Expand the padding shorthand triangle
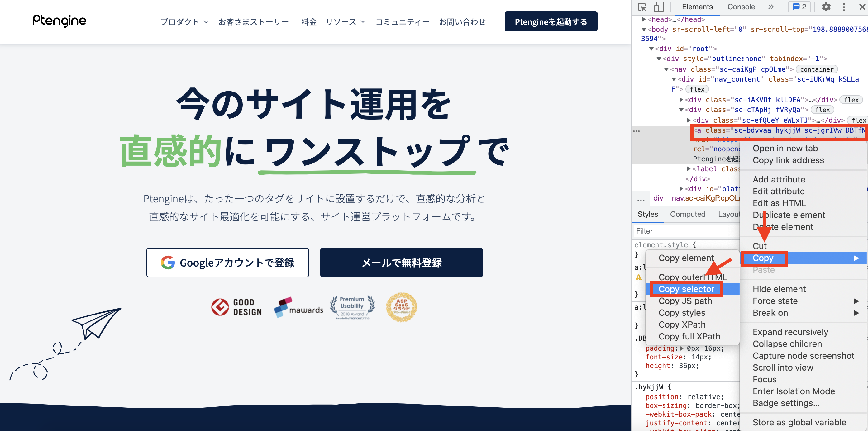Screen dimensions: 868x431 tap(682, 348)
